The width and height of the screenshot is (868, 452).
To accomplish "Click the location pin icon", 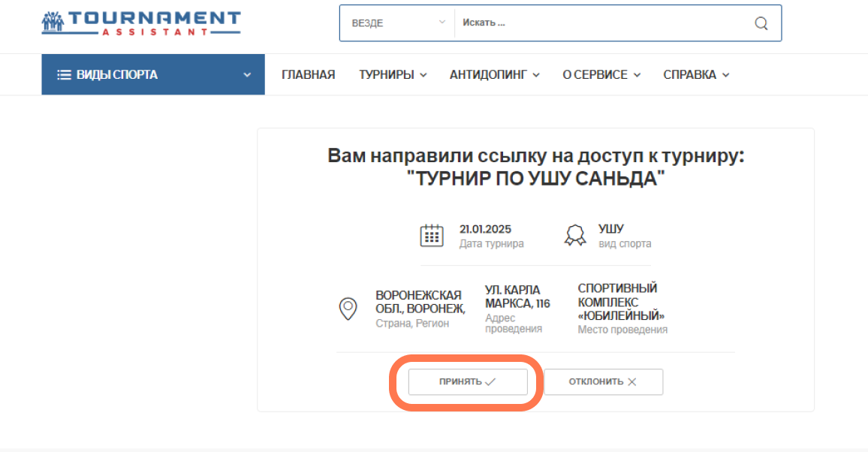I will pyautogui.click(x=348, y=309).
